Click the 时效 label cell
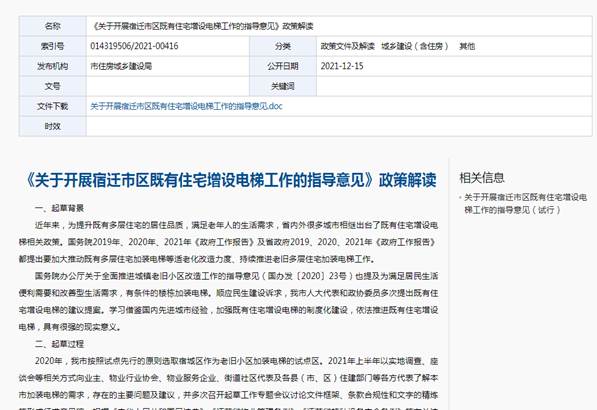Image resolution: width=597 pixels, height=410 pixels. [x=53, y=126]
